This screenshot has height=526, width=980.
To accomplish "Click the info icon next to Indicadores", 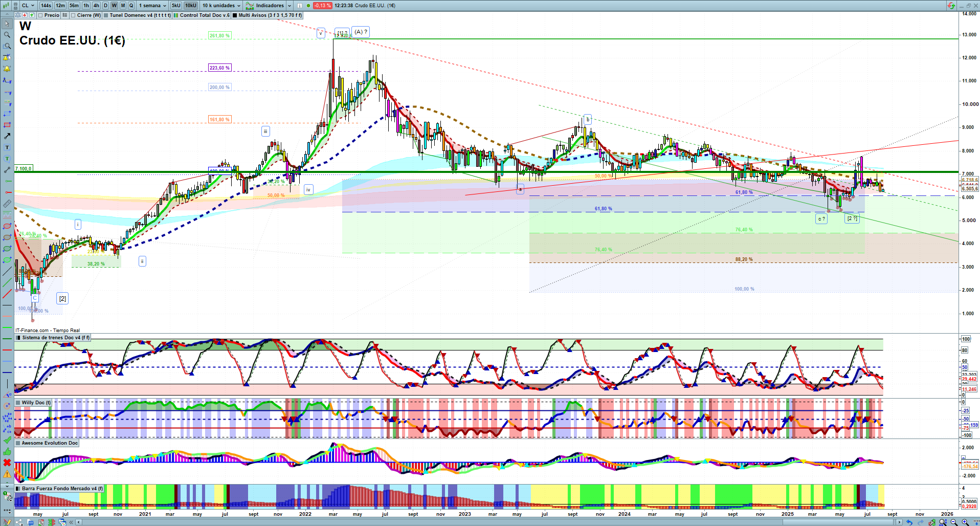I will pyautogui.click(x=300, y=6).
